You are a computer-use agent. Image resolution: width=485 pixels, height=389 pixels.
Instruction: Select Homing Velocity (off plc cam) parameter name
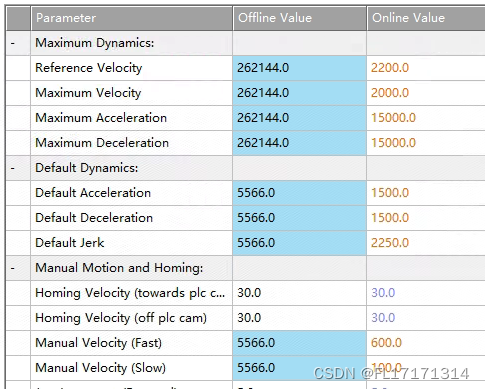coord(121,318)
